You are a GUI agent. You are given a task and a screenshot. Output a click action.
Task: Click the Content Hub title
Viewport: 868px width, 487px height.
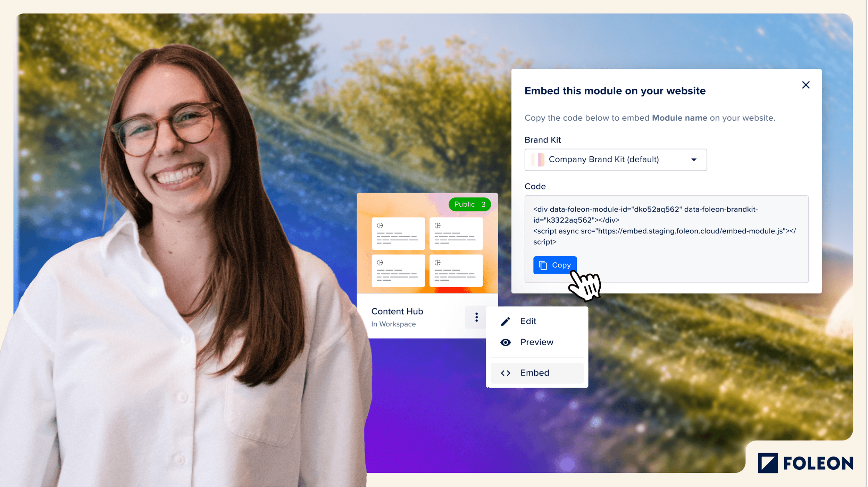pyautogui.click(x=398, y=312)
